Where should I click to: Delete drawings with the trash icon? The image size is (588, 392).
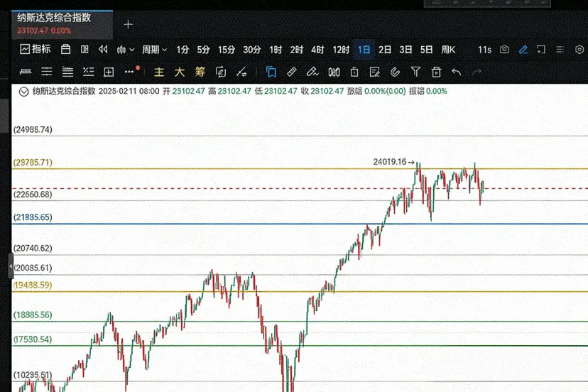[436, 72]
